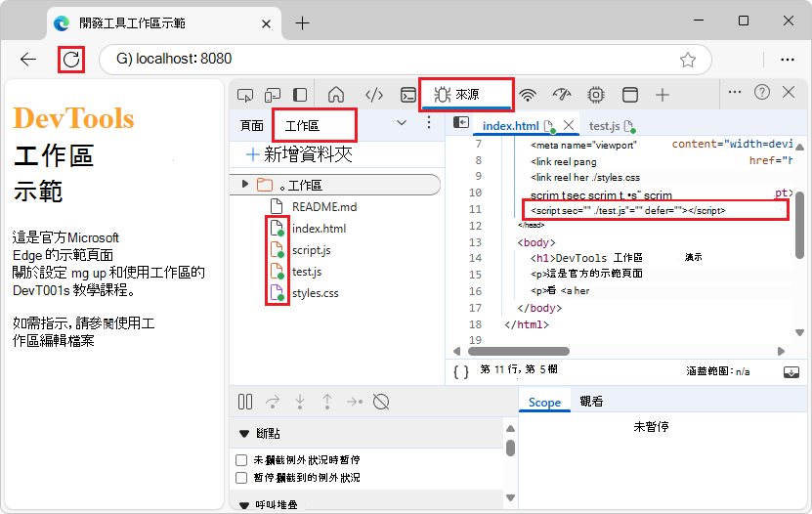
Task: Click line 11 script tag in editor
Action: (x=628, y=211)
